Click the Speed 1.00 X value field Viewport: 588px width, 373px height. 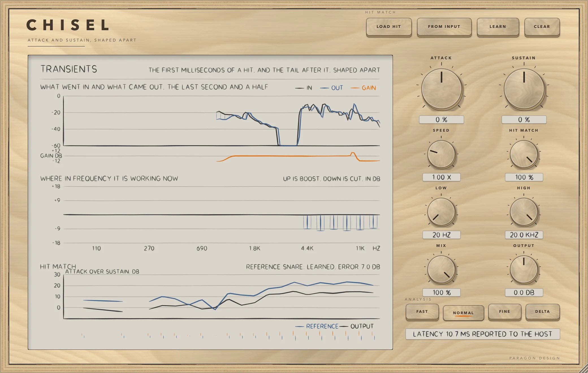(x=442, y=177)
